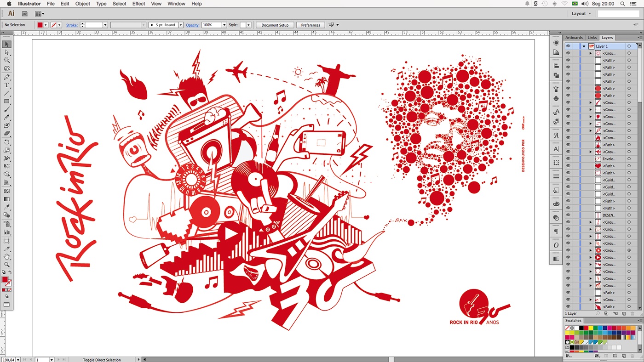Expand the airplane group in Layers

tap(591, 152)
